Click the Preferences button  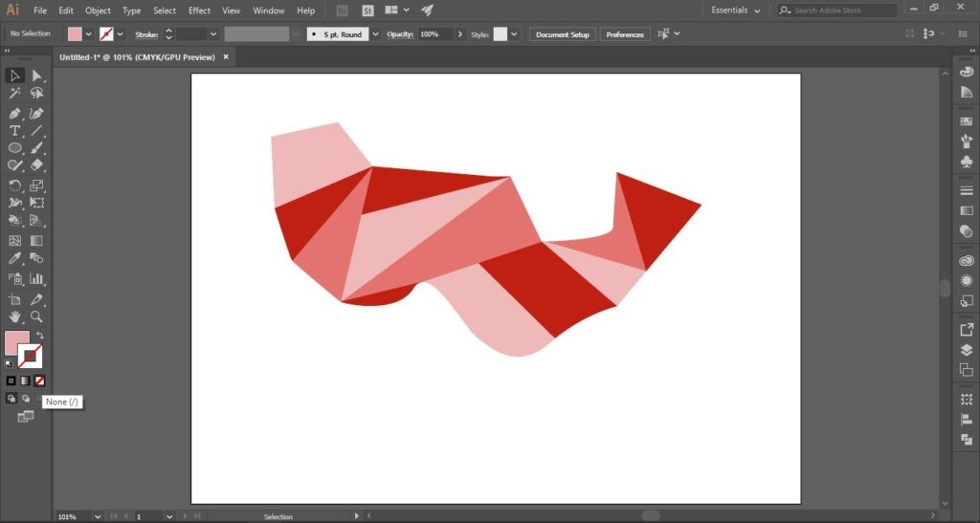(x=625, y=34)
